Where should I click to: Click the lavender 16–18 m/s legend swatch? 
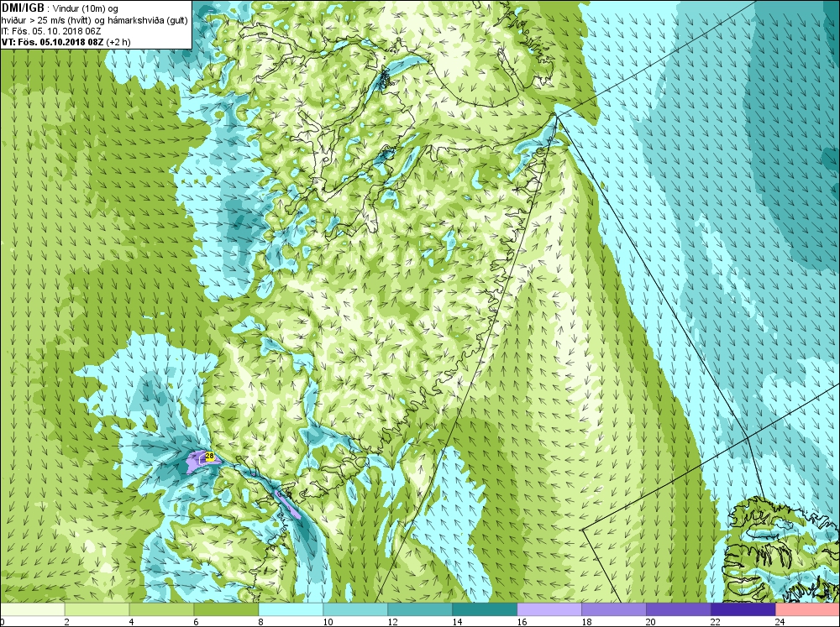[549, 609]
